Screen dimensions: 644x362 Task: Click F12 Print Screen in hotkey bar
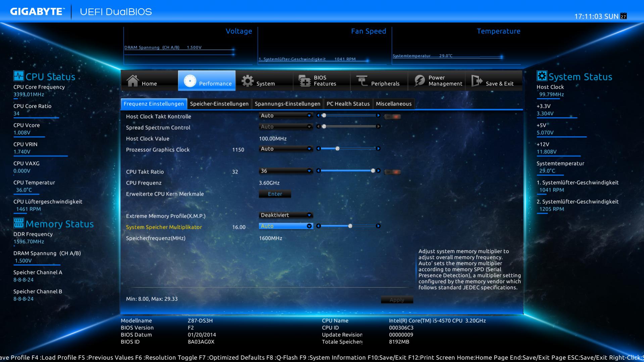coord(432,358)
